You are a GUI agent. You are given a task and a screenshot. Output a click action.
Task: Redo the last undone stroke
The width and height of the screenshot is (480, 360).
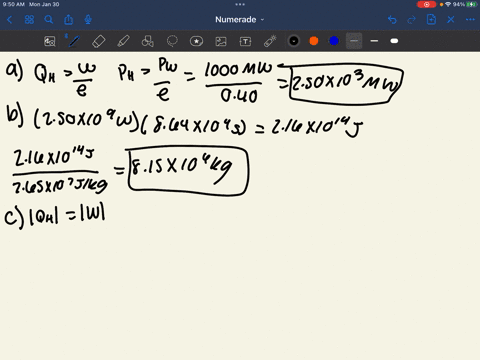pos(412,20)
